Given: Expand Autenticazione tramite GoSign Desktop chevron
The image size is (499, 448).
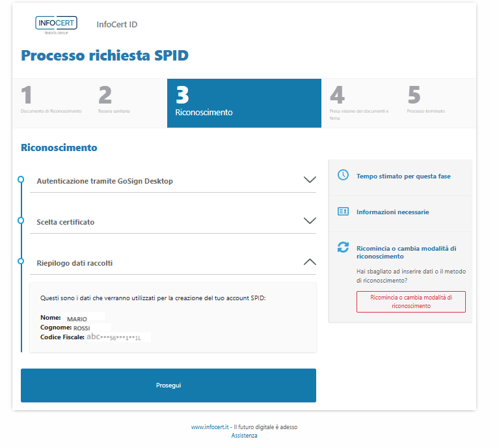Looking at the screenshot, I should pyautogui.click(x=310, y=180).
